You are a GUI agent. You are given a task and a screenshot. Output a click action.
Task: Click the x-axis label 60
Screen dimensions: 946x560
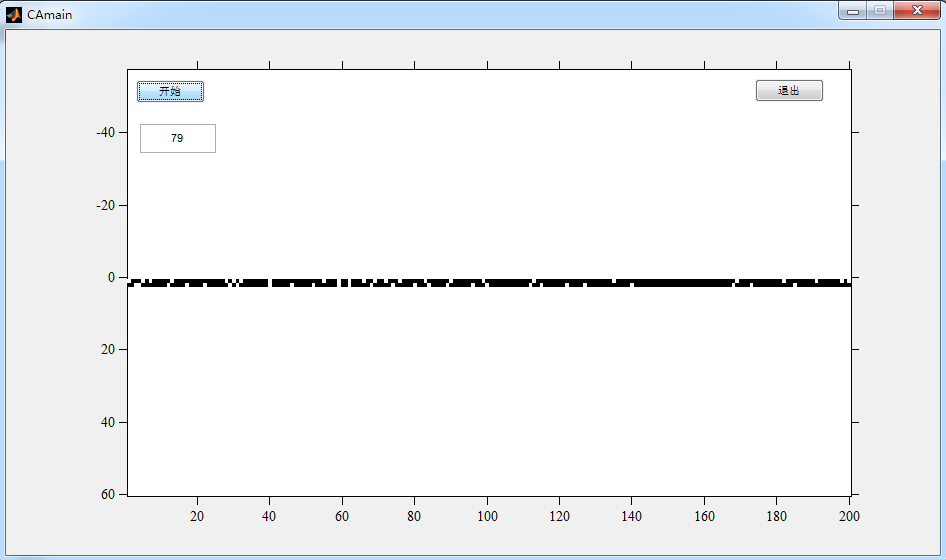(342, 516)
